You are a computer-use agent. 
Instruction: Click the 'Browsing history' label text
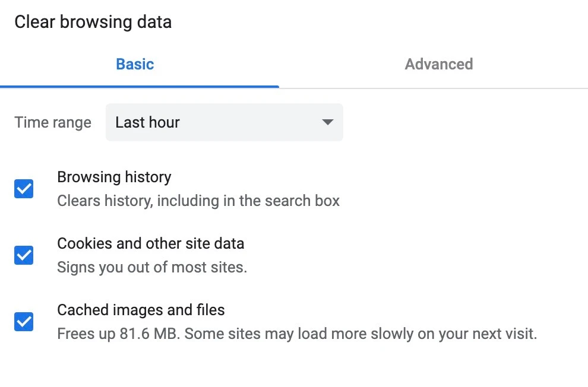point(114,177)
